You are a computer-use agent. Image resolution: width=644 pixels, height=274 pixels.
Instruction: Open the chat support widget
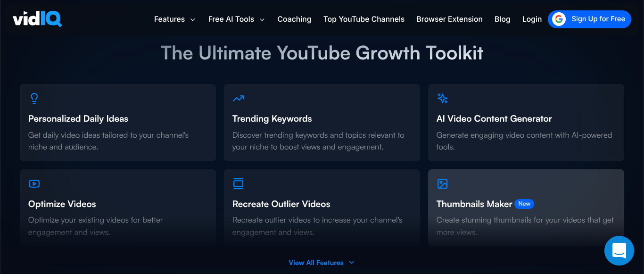pos(619,250)
